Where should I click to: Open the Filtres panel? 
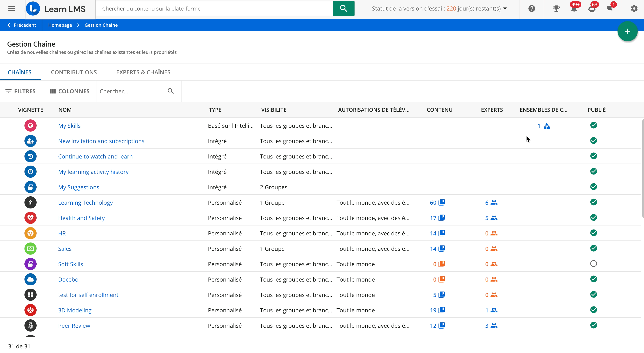click(21, 91)
